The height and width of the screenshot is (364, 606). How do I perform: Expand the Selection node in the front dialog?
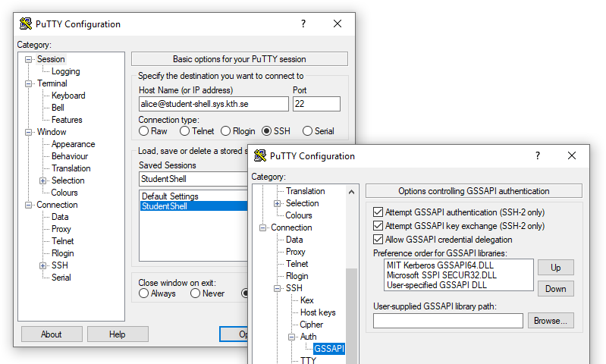[x=278, y=203]
